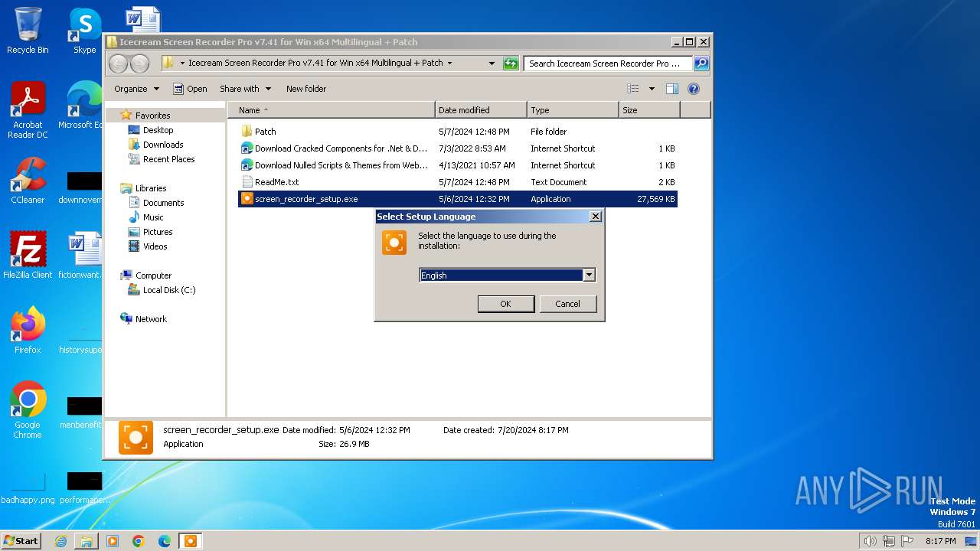Open Music library

coord(153,217)
